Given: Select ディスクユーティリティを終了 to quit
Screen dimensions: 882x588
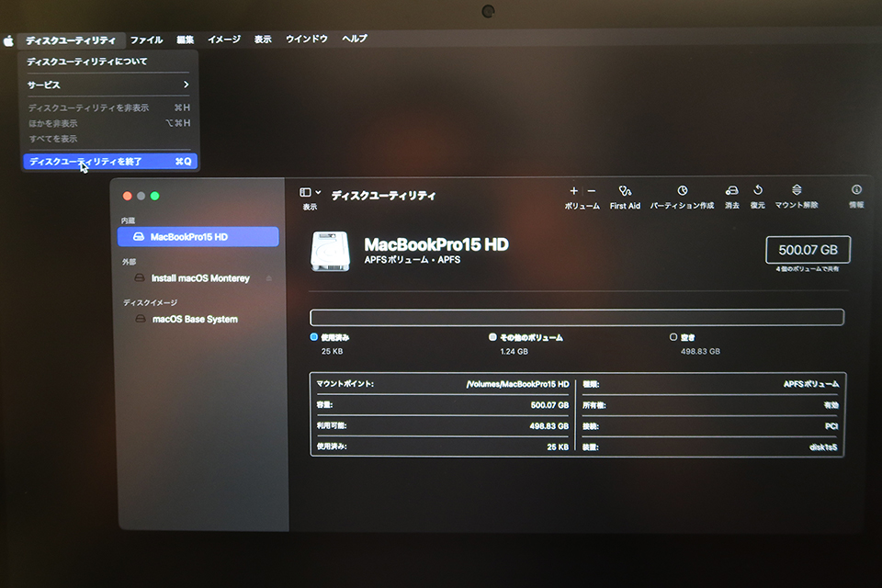Looking at the screenshot, I should pyautogui.click(x=110, y=162).
